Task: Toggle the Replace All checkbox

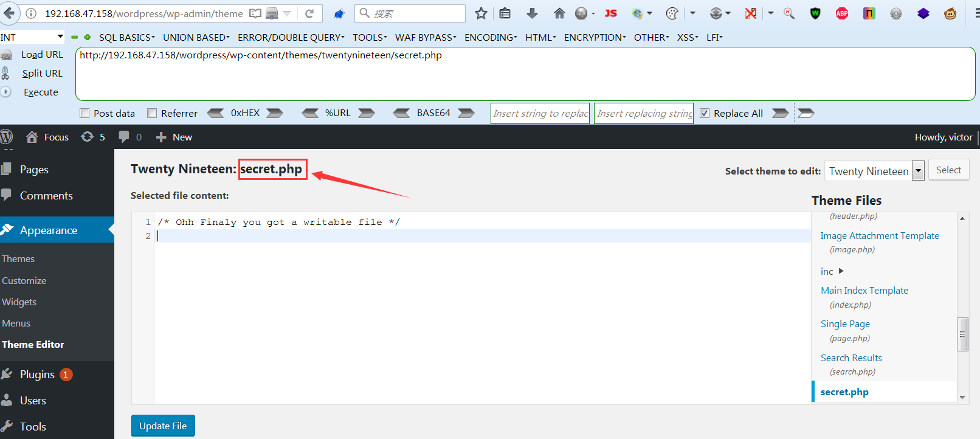Action: pos(705,113)
